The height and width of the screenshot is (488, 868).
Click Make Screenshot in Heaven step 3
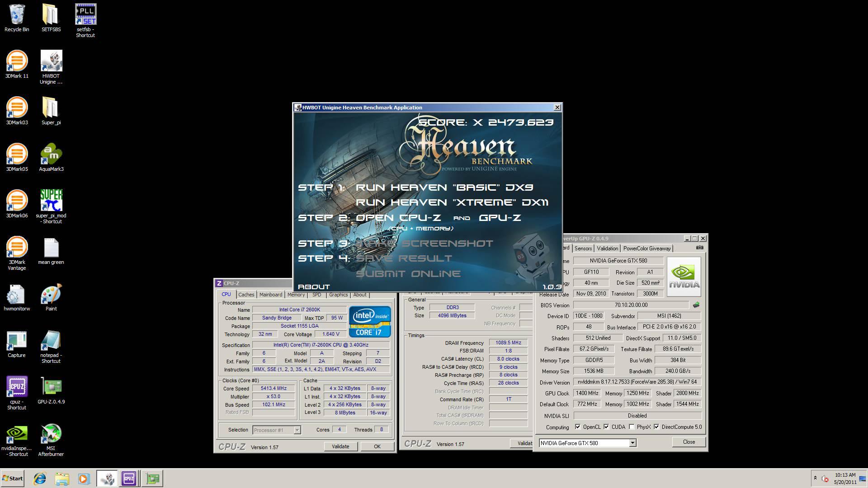[425, 244]
